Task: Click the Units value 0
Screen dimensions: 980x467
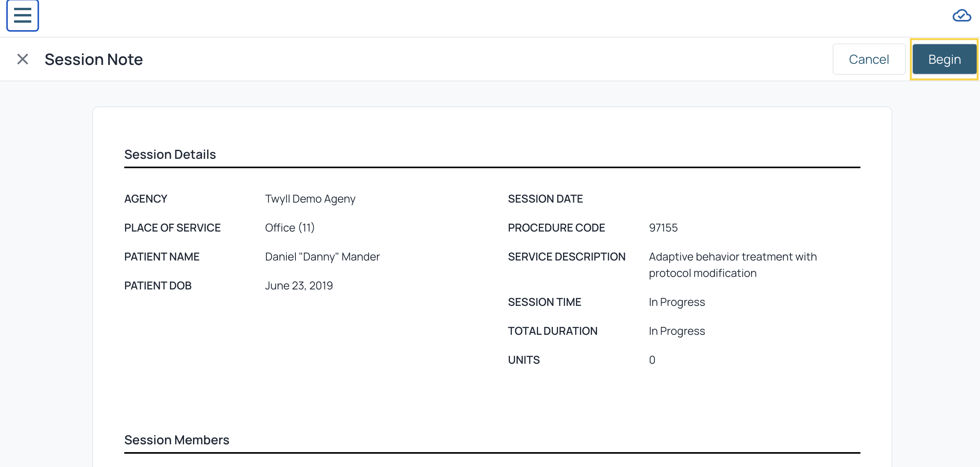Action: pyautogui.click(x=652, y=360)
